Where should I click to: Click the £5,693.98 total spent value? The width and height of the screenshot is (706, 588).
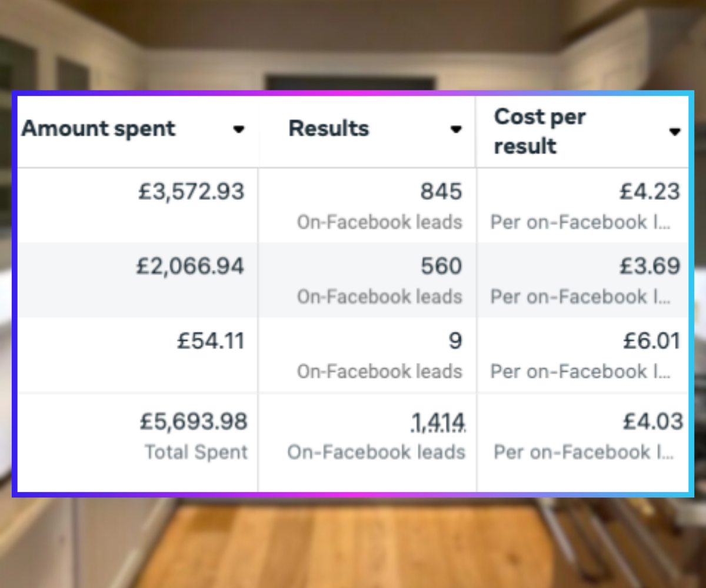tap(194, 422)
